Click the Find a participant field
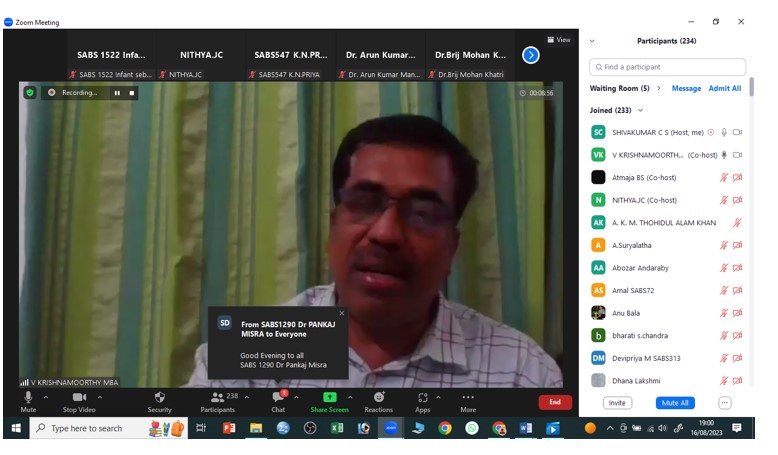This screenshot has height=455, width=778. point(667,67)
